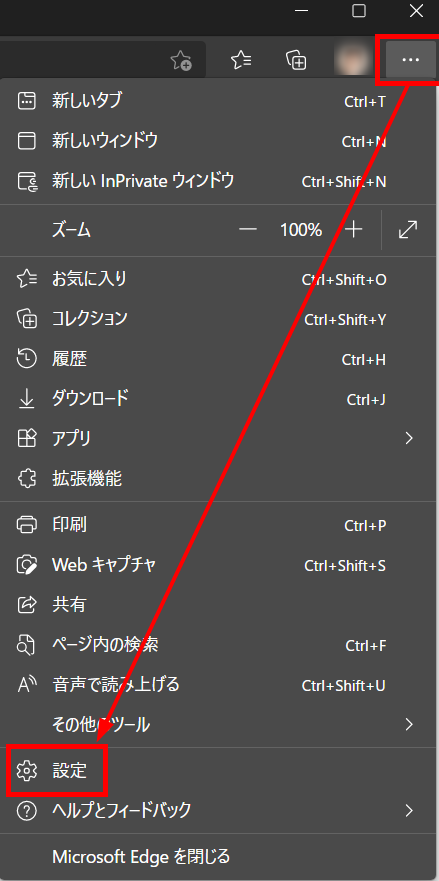
Task: Click the Ctrl+J shortcut text
Action: [366, 399]
